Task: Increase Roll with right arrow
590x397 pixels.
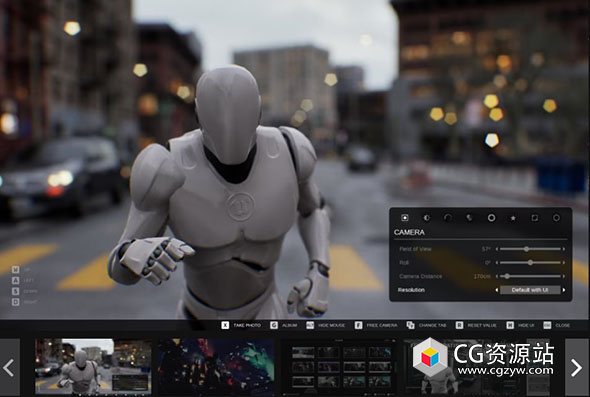Action: pos(564,262)
